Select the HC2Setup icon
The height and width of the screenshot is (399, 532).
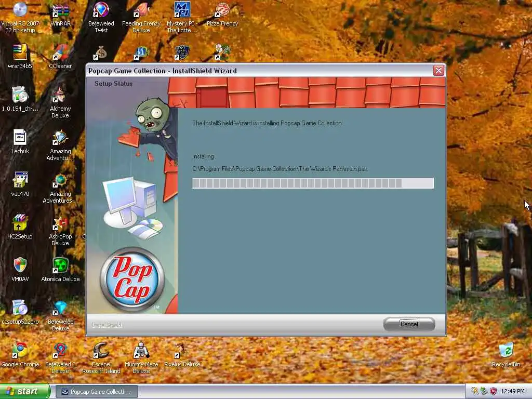(x=20, y=227)
